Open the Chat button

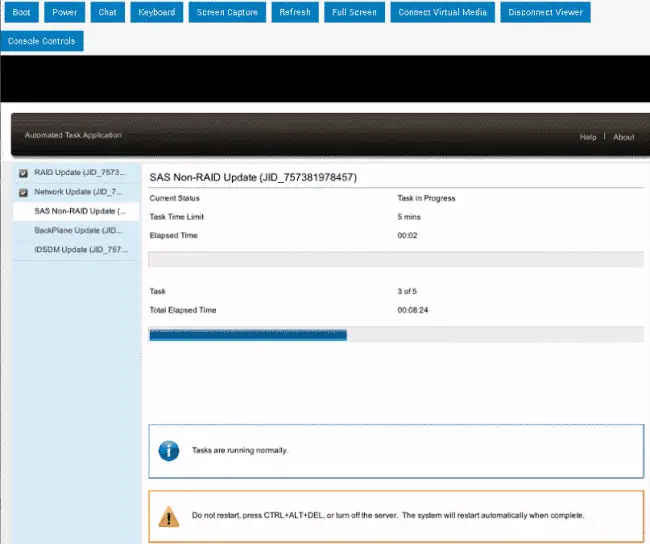[108, 12]
